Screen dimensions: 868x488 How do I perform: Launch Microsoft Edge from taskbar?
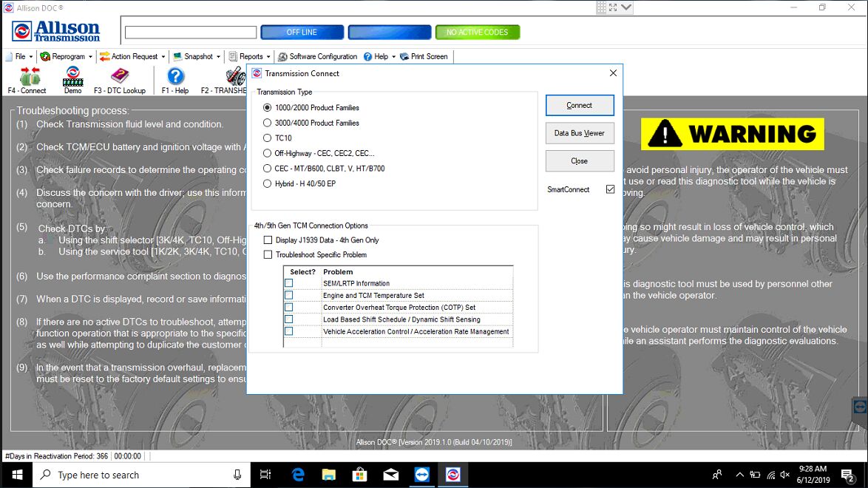click(298, 475)
